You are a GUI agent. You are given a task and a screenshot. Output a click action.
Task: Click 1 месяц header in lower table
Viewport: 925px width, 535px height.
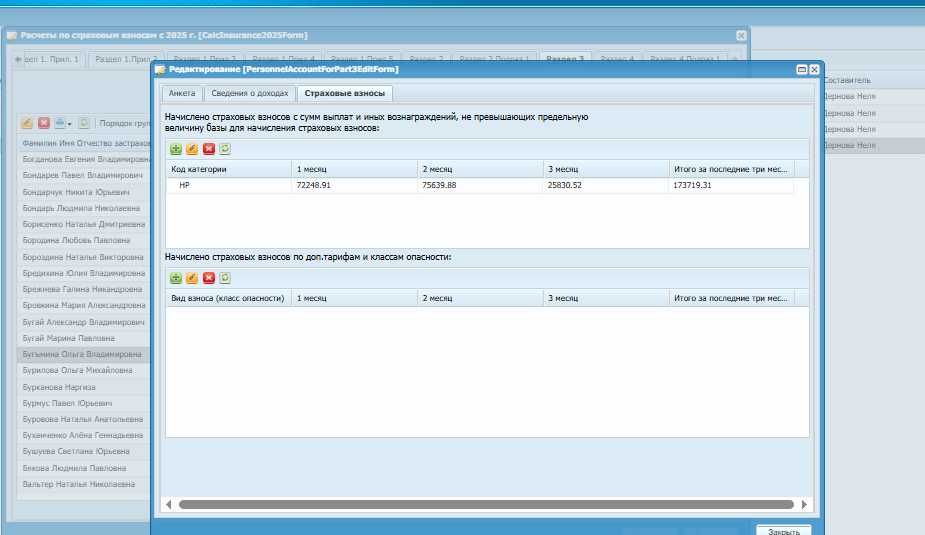(355, 298)
